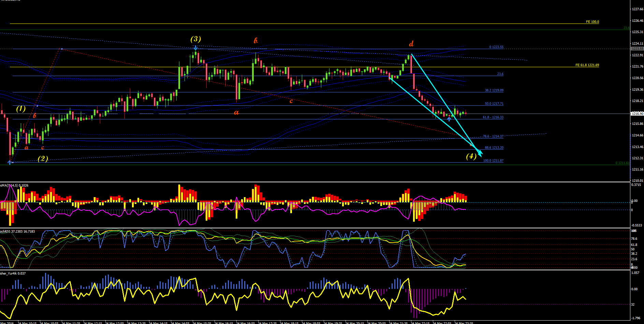Click the green '23.6' level label
644x324 pixels.
pos(626,28)
